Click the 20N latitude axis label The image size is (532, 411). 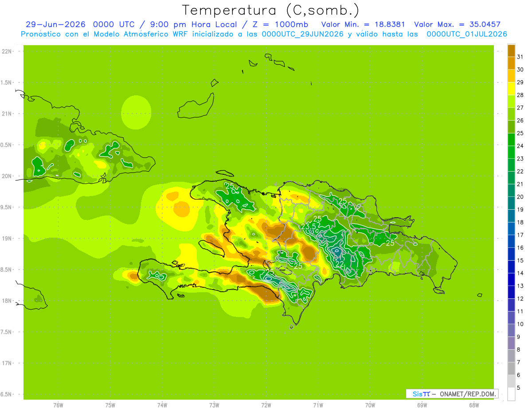pos(7,176)
